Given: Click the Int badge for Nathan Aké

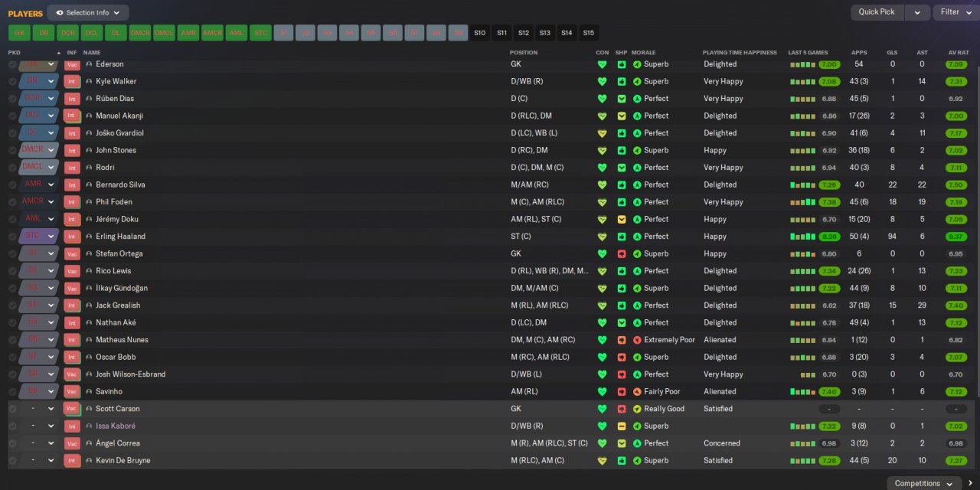Looking at the screenshot, I should 72,322.
